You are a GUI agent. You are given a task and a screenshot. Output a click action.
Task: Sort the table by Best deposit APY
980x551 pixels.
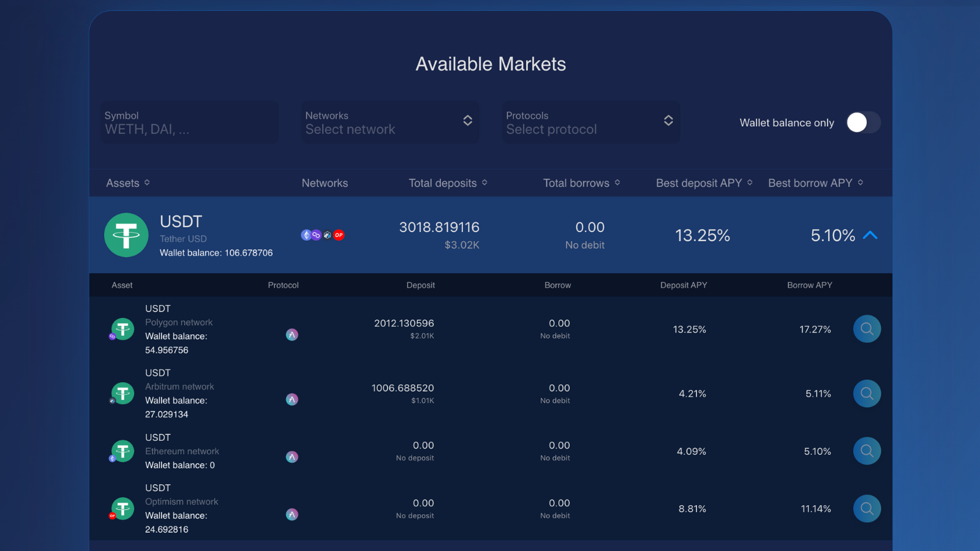click(x=704, y=183)
